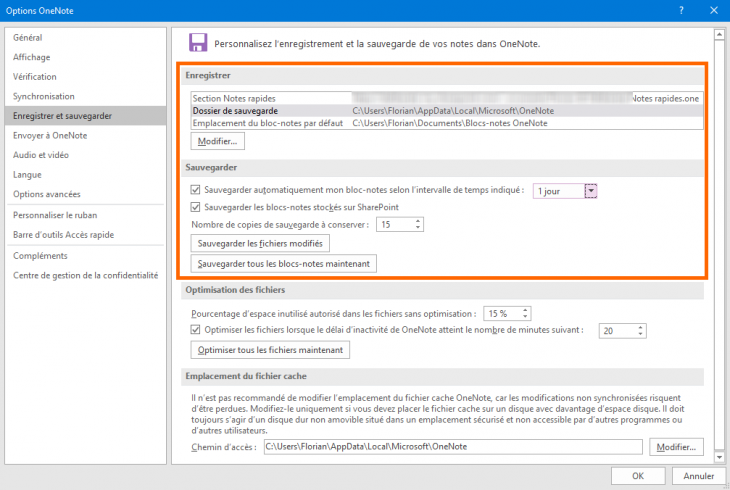Image resolution: width=730 pixels, height=490 pixels.
Task: Click the inactivity minutes field showing 20
Action: [618, 331]
